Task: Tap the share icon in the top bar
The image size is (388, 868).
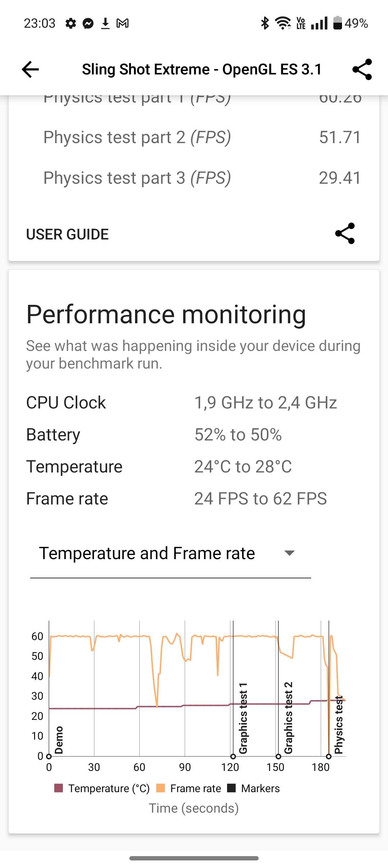Action: point(362,69)
